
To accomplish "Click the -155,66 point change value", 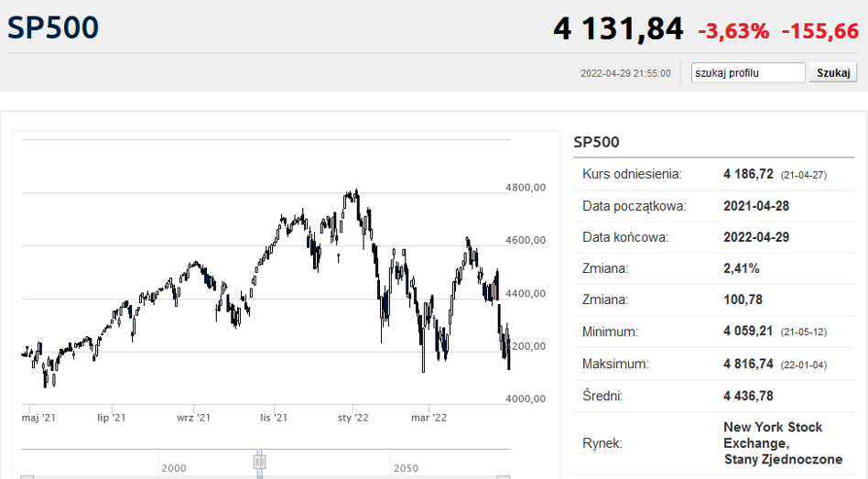I will click(819, 31).
